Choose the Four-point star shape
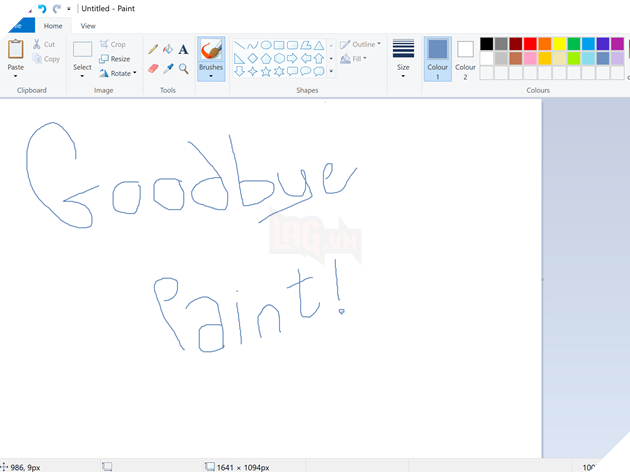 253,72
